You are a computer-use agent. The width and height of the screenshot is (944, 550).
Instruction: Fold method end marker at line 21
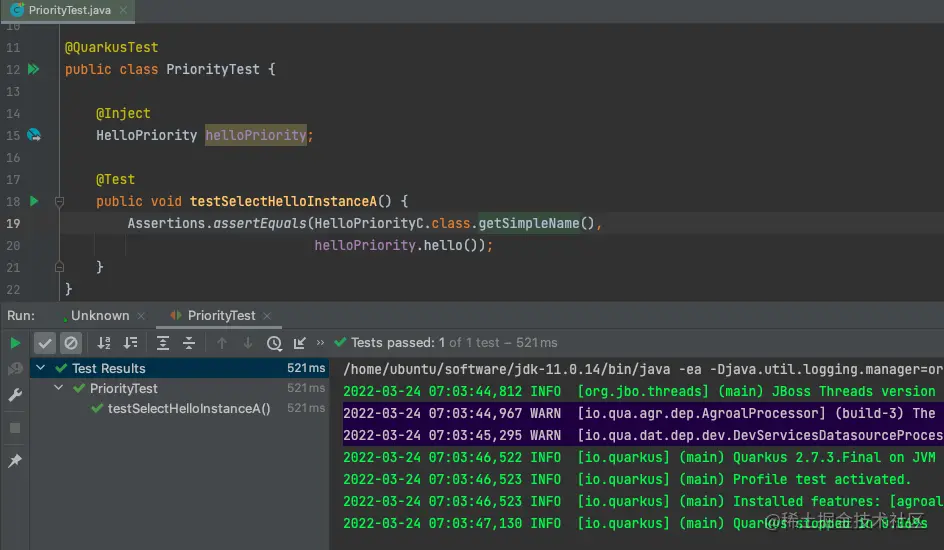pyautogui.click(x=59, y=267)
